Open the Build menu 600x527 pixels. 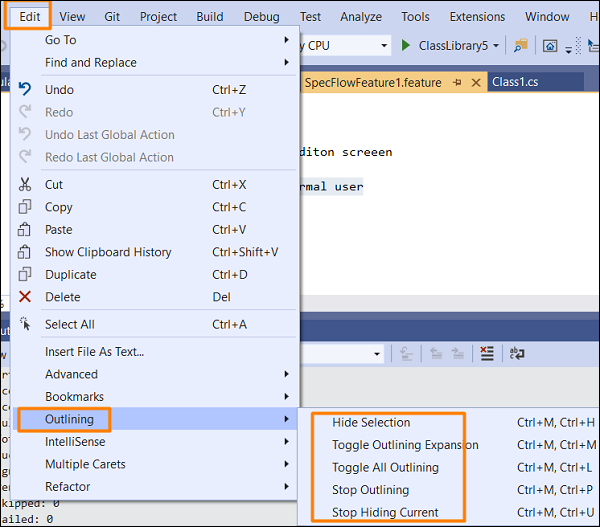210,16
